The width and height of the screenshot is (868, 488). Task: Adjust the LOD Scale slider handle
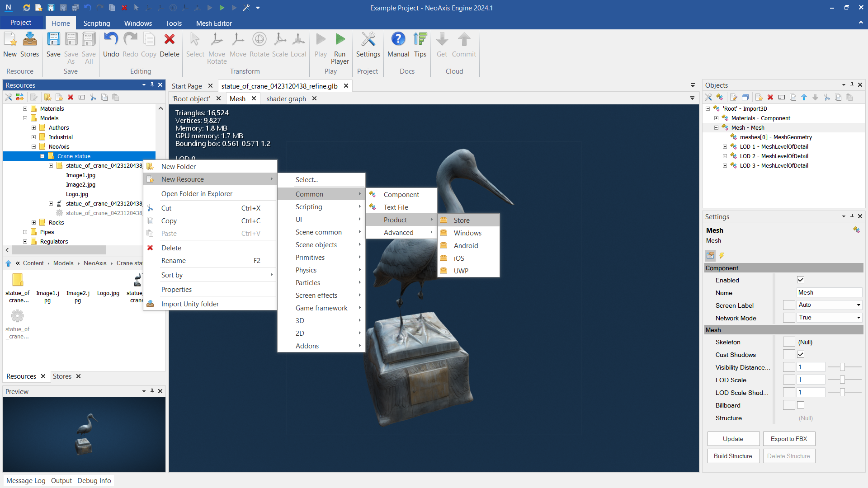tap(842, 380)
